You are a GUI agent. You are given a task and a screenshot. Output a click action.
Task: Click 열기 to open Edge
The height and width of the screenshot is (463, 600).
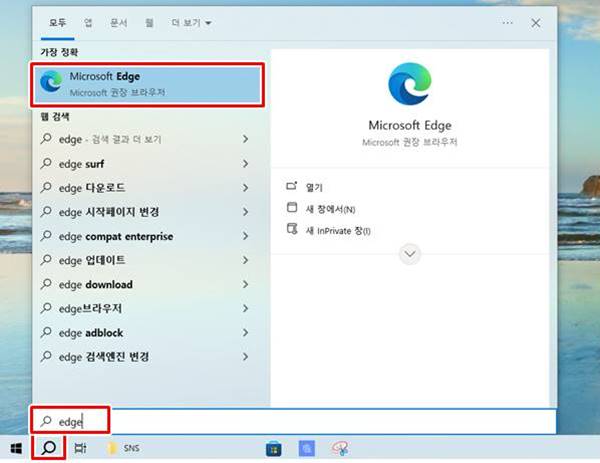point(314,187)
